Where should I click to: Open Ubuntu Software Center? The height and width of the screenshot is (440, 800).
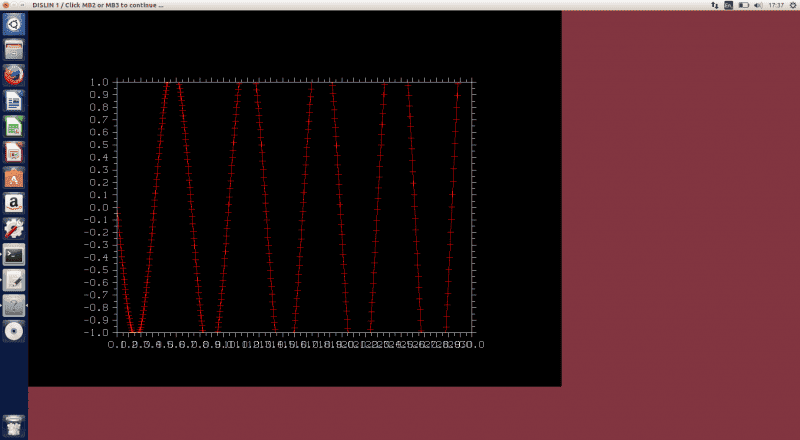tap(14, 178)
